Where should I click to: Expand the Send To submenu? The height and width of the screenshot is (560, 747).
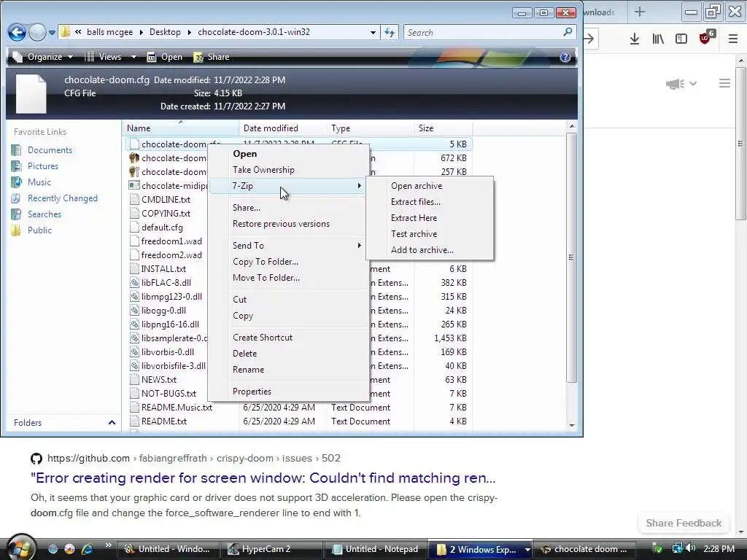coord(288,246)
